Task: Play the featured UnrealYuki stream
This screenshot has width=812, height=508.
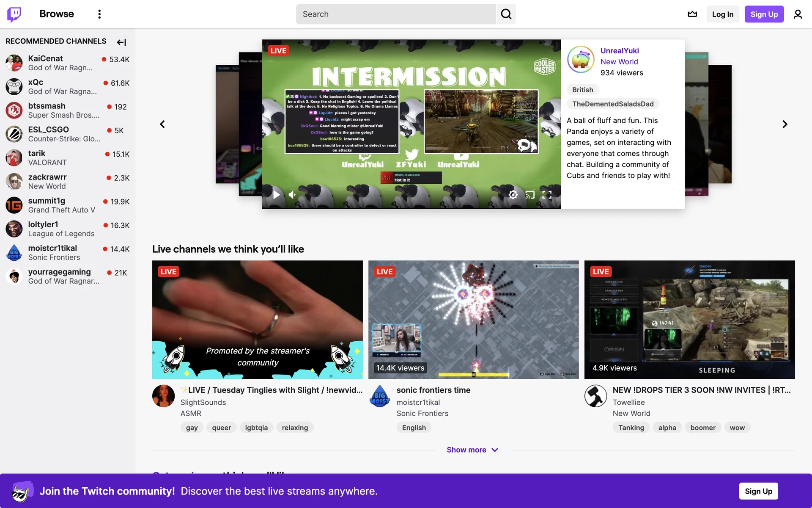Action: pyautogui.click(x=276, y=195)
